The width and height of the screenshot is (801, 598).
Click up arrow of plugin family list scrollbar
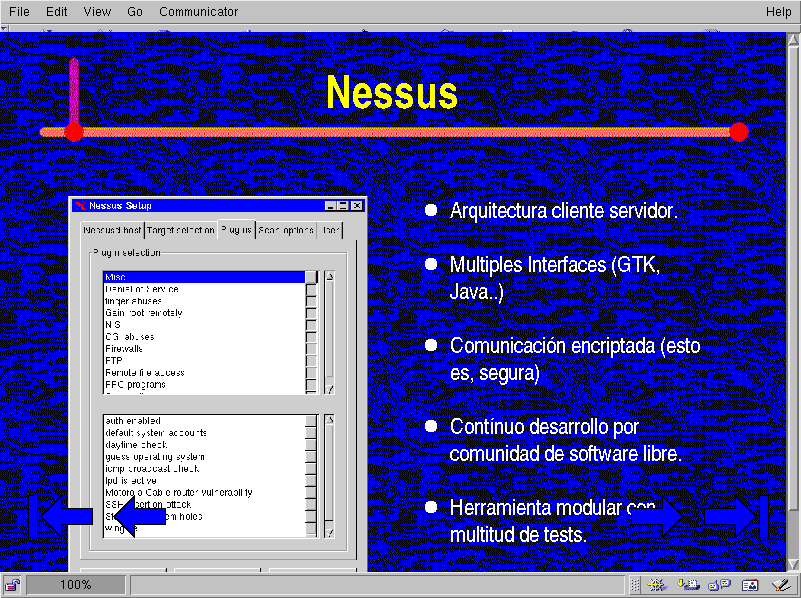(x=329, y=276)
